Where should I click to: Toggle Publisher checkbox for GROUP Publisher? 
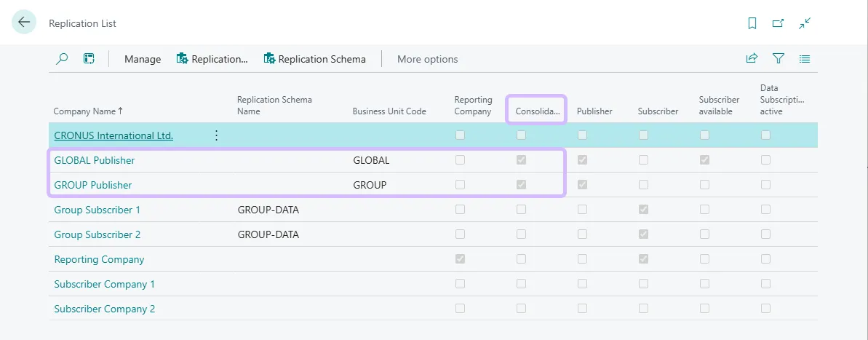[582, 184]
